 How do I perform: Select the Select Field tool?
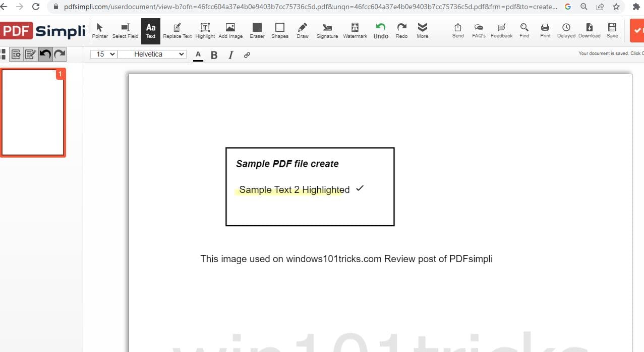(125, 30)
